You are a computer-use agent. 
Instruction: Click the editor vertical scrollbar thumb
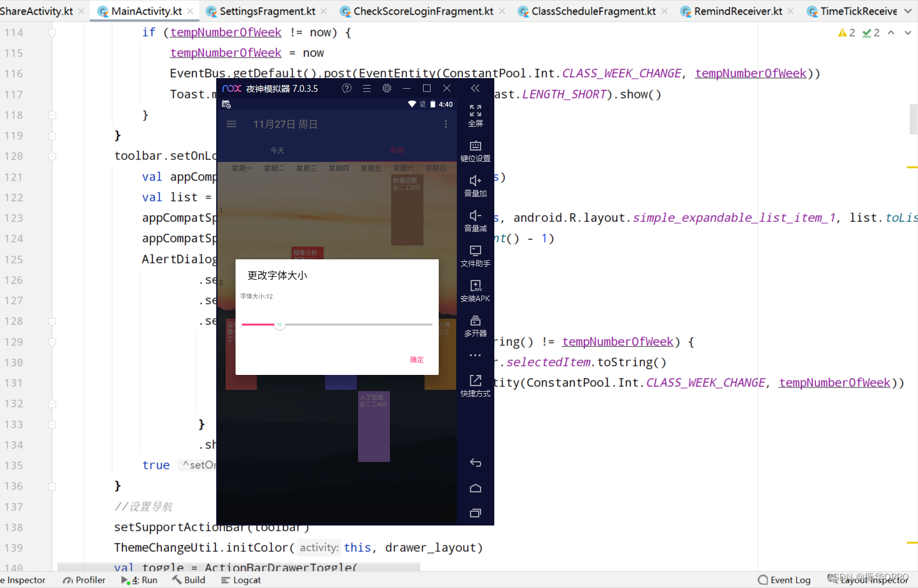913,119
